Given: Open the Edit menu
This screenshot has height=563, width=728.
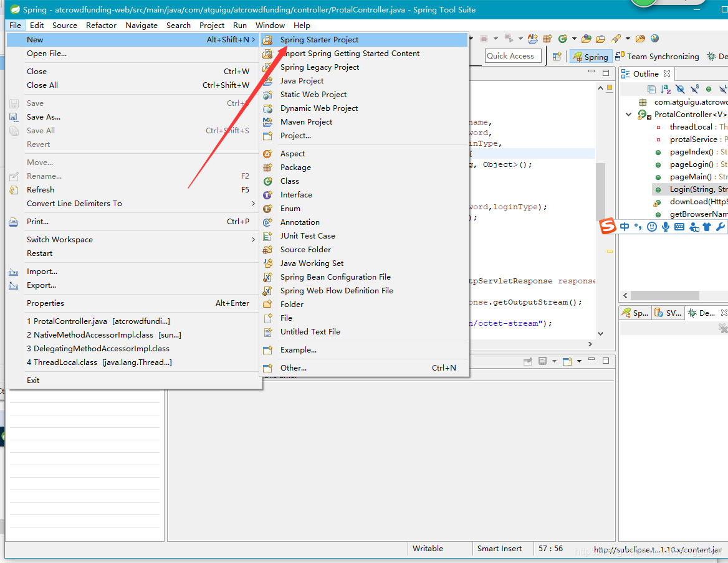Looking at the screenshot, I should click(x=37, y=26).
